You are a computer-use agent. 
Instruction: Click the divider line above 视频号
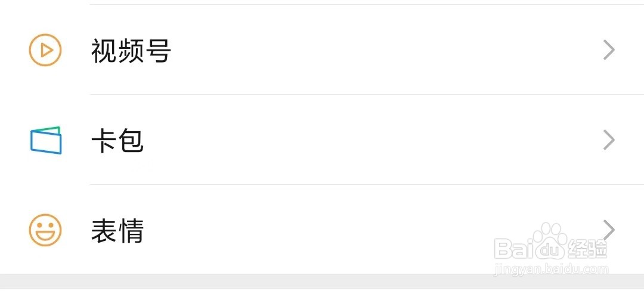[367, 5]
